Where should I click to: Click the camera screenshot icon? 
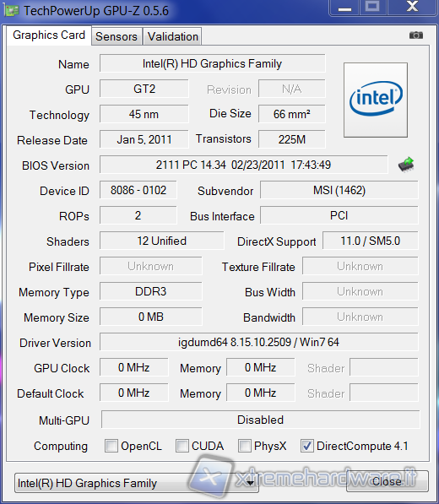(416, 35)
